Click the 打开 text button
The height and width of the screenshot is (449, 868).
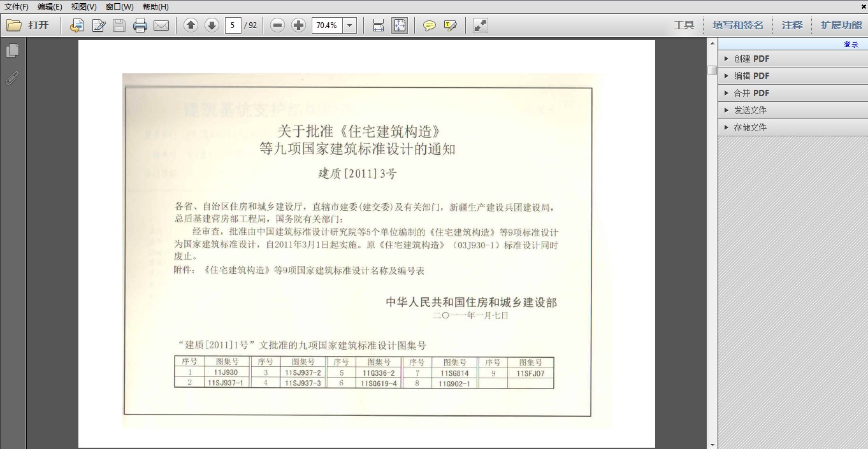tap(38, 25)
